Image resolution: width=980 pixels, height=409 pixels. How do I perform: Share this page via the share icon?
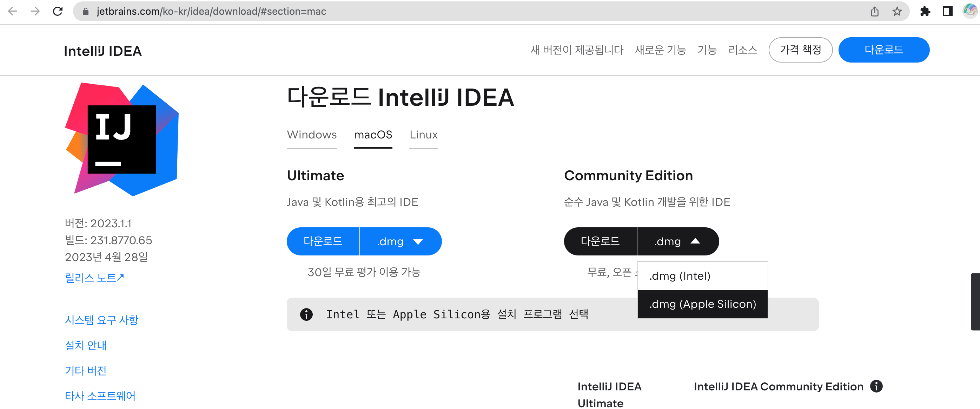pos(875,12)
